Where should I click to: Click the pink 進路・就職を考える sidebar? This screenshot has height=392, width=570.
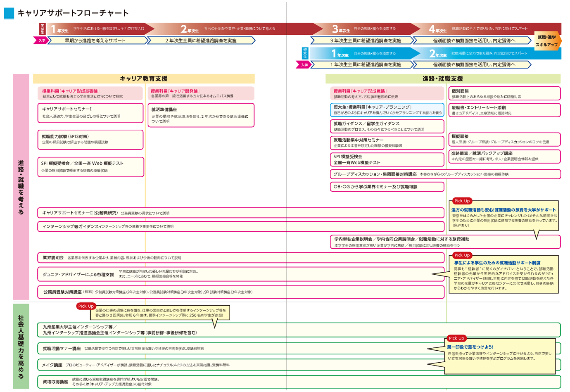[x=21, y=187]
